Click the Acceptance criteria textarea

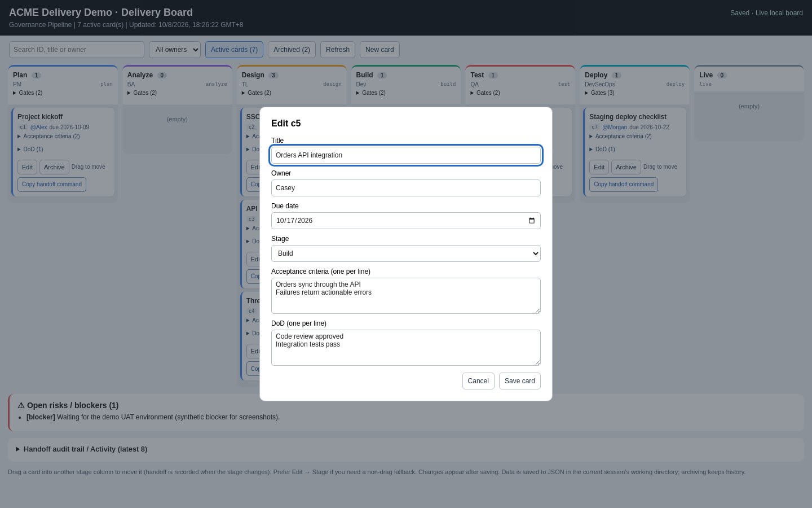click(406, 296)
